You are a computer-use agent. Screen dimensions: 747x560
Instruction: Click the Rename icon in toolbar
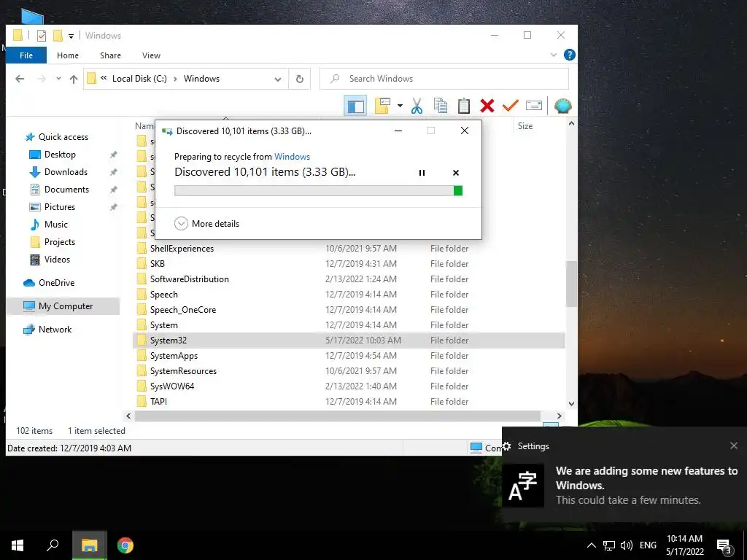[533, 106]
